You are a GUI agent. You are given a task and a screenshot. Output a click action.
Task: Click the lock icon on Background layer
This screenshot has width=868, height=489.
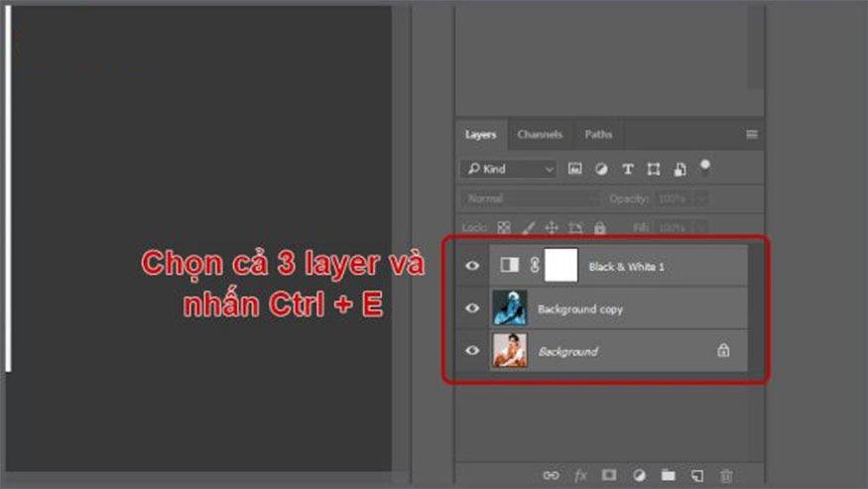(723, 350)
